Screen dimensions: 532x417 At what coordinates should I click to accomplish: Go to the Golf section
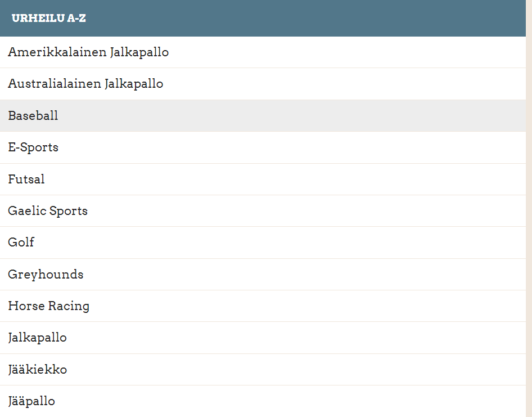click(21, 243)
